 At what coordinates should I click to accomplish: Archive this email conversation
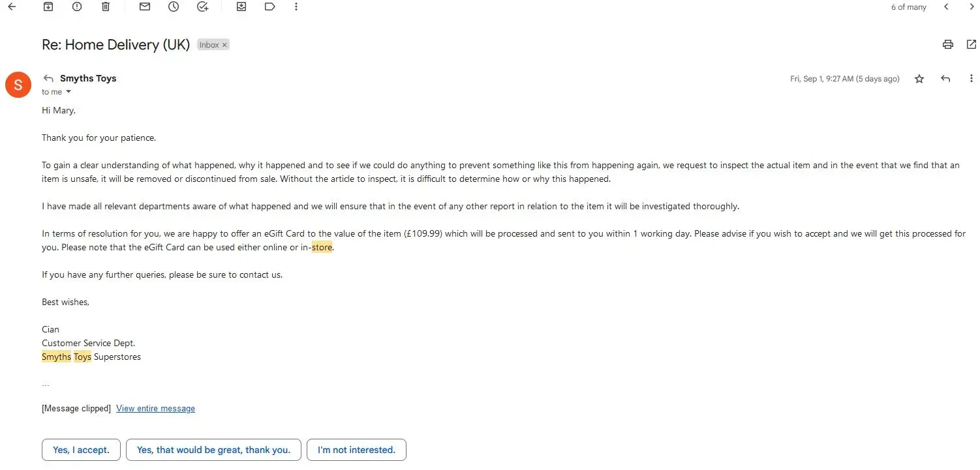(48, 7)
